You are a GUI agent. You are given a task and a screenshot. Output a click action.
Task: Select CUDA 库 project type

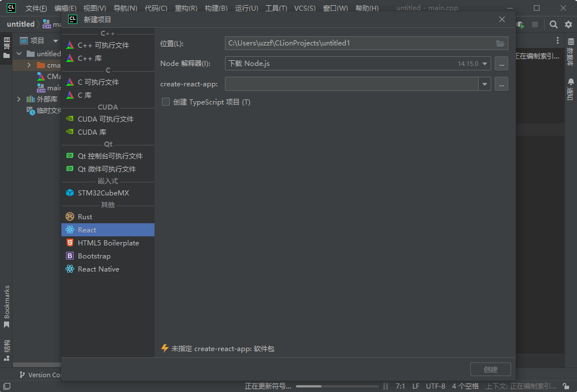pyautogui.click(x=107, y=132)
